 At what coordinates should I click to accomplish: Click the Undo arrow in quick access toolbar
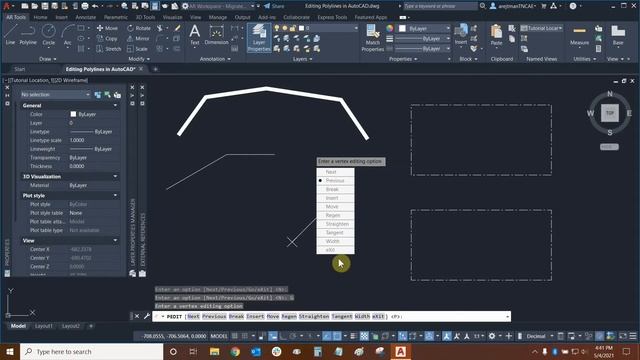(x=95, y=6)
